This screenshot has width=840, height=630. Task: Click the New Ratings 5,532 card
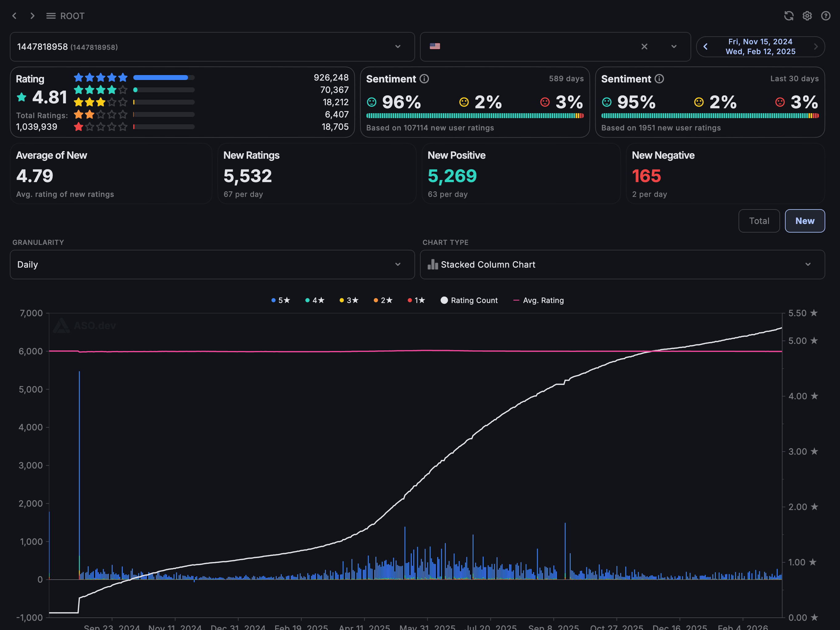pyautogui.click(x=317, y=173)
